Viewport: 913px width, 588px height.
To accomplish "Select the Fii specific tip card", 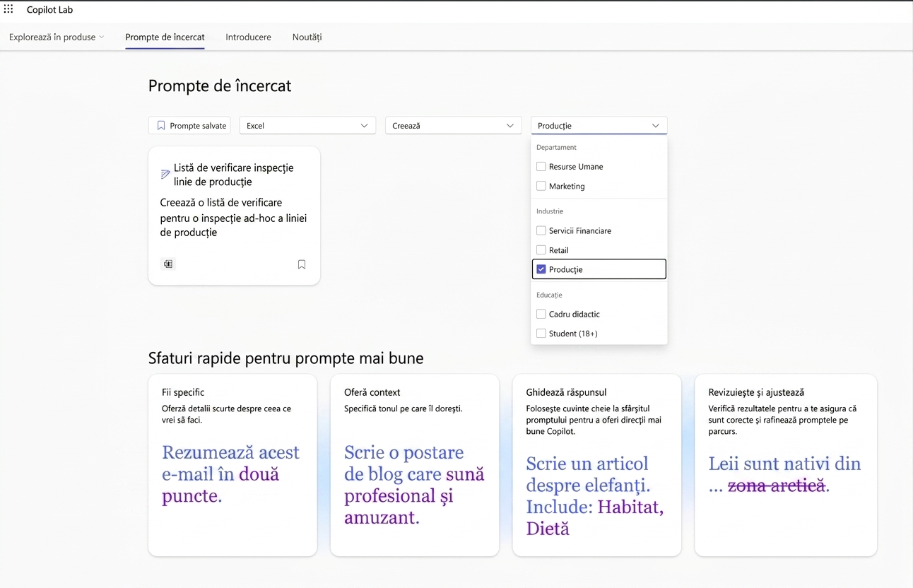I will (x=232, y=465).
